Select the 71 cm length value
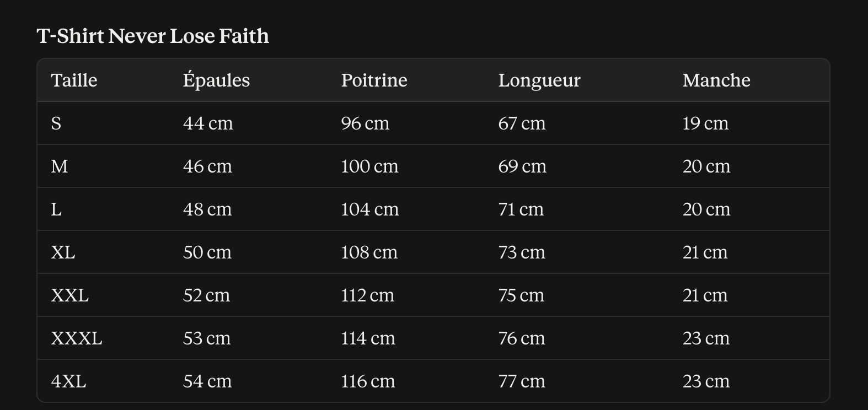 pyautogui.click(x=521, y=209)
